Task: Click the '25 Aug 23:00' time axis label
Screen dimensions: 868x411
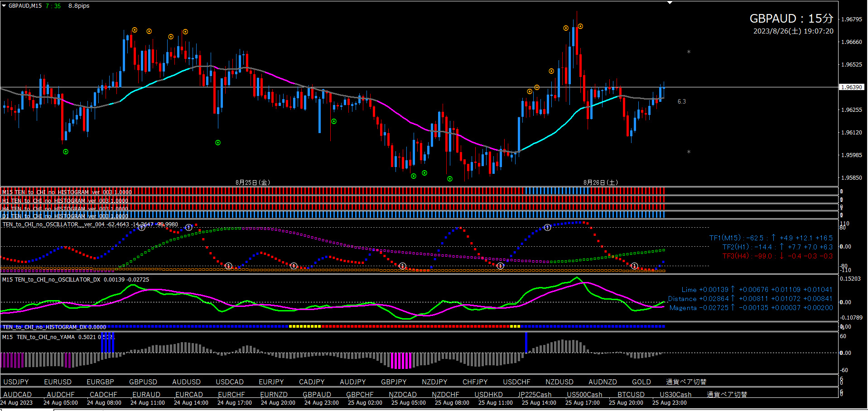Action: coord(669,403)
